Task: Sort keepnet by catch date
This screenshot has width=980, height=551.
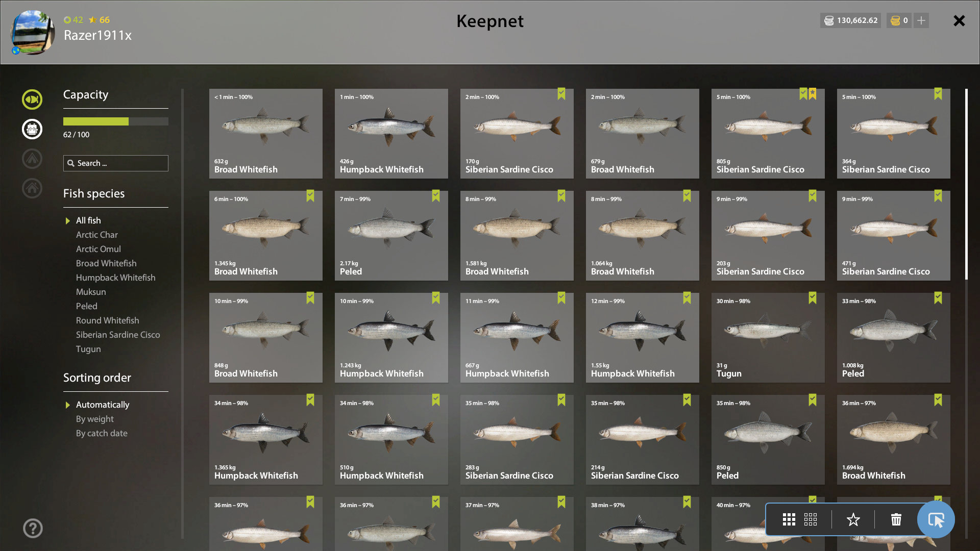Action: coord(102,433)
